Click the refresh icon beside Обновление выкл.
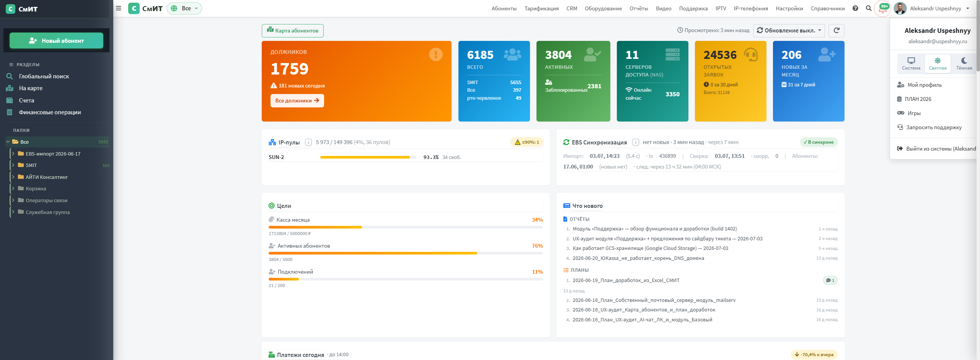 (837, 31)
